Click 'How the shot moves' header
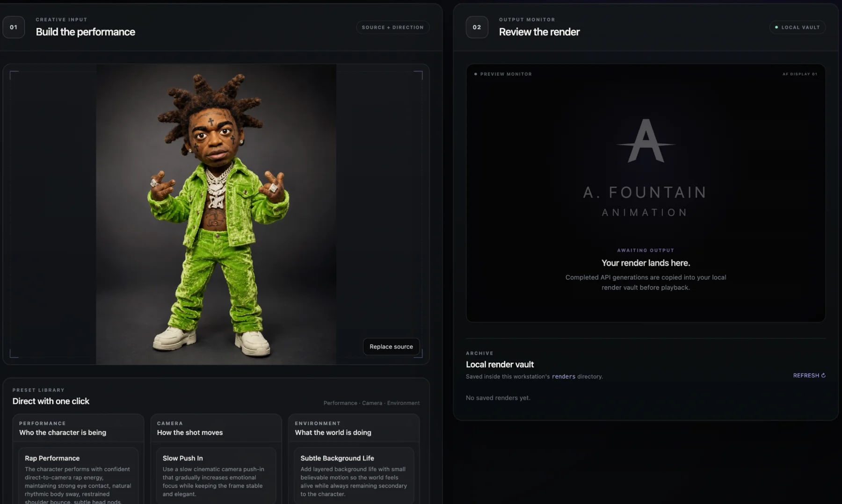This screenshot has height=504, width=842. tap(190, 432)
